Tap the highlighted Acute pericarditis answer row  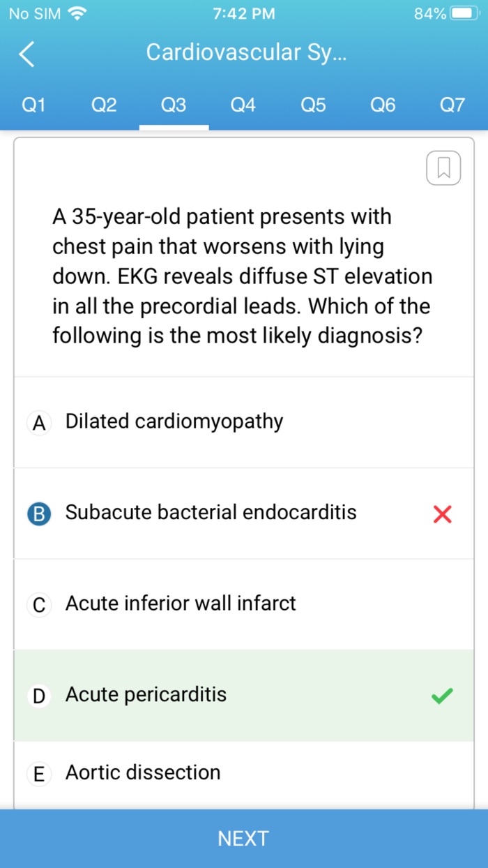click(209, 696)
